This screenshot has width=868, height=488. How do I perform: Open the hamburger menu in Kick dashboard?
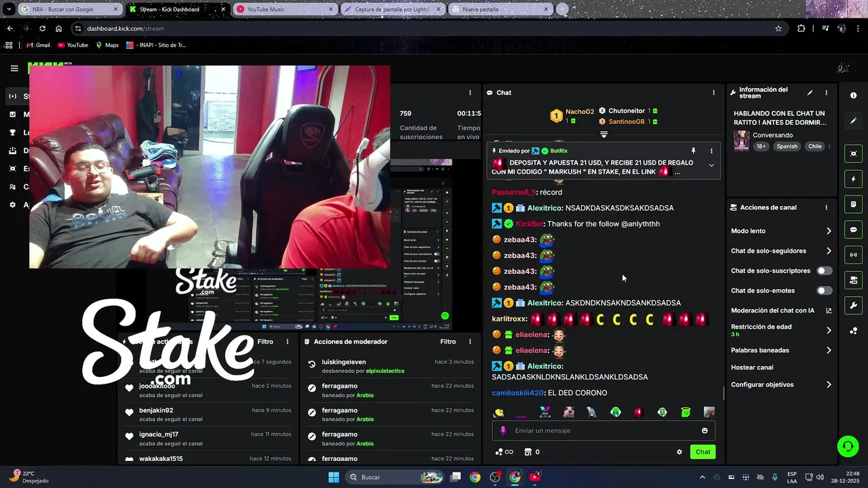pos(14,68)
